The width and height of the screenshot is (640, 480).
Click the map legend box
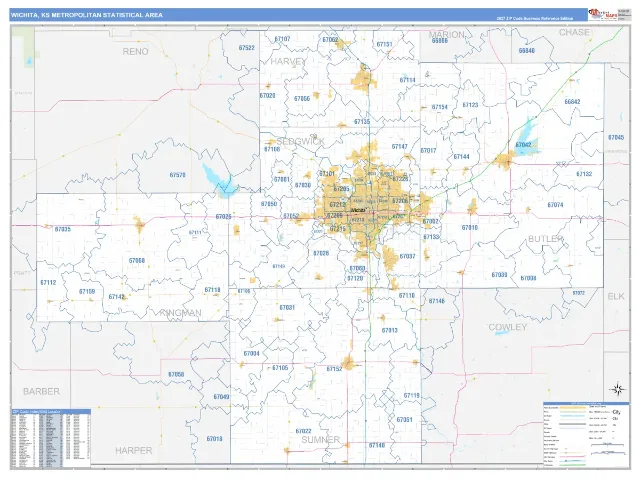(x=586, y=434)
